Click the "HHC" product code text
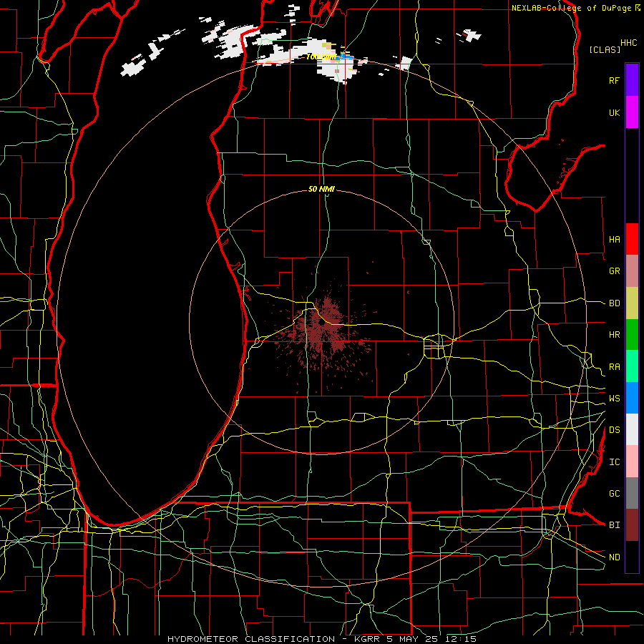644x644 pixels. point(628,43)
